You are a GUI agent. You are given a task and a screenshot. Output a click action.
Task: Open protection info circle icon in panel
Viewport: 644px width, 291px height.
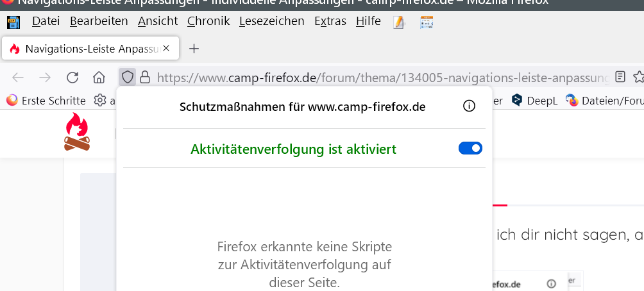469,106
